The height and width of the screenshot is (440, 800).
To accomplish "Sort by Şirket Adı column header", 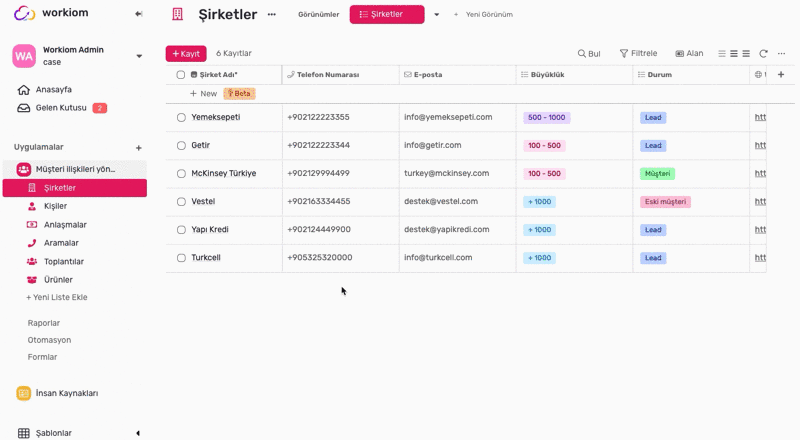I will click(x=223, y=75).
